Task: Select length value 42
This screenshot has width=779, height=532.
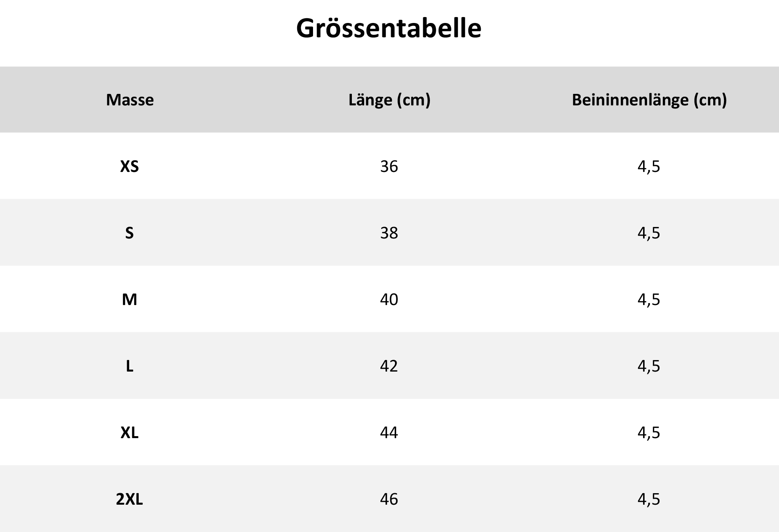Action: [x=389, y=366]
